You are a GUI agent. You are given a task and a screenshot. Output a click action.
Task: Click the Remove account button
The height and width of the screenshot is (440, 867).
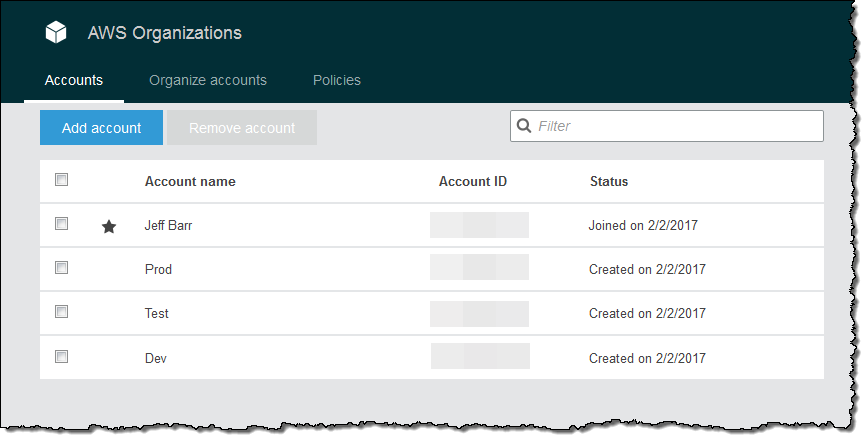[x=242, y=128]
